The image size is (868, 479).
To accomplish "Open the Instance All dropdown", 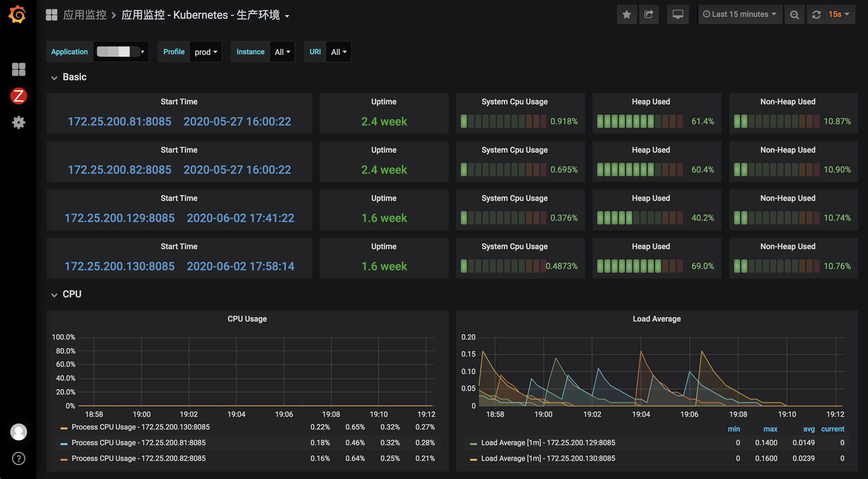I will (x=282, y=52).
